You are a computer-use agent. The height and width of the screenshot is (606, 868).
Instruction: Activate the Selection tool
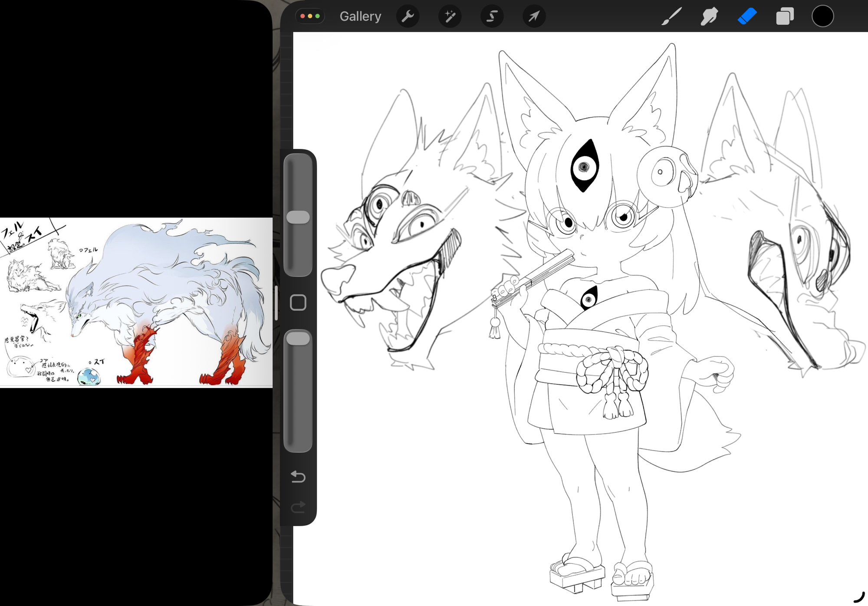tap(492, 16)
